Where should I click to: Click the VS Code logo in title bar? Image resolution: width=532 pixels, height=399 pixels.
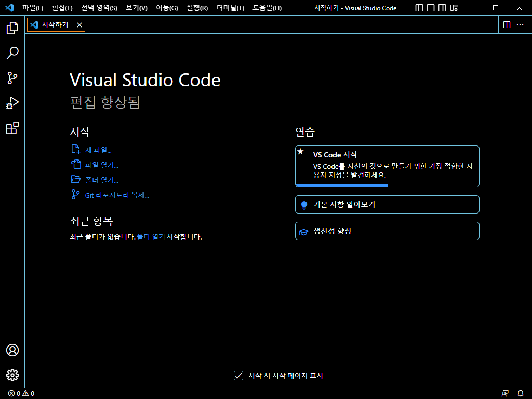click(9, 8)
